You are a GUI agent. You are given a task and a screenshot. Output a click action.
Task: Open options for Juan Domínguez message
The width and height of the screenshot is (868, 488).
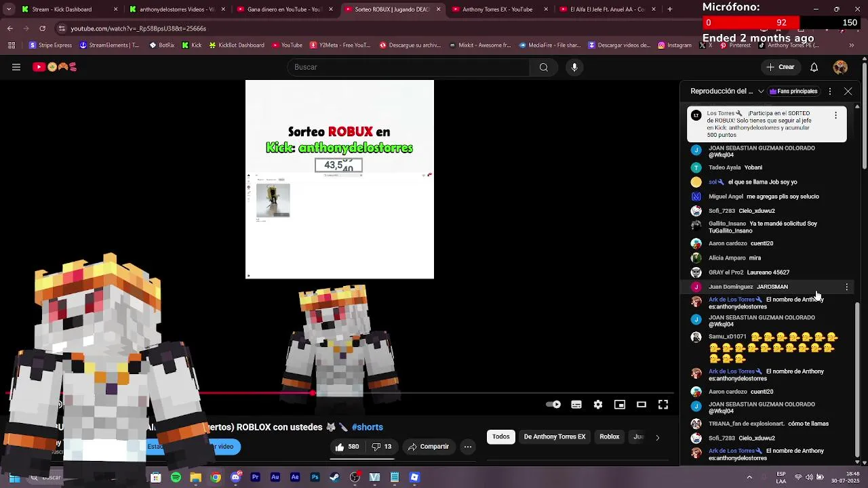[x=846, y=287]
